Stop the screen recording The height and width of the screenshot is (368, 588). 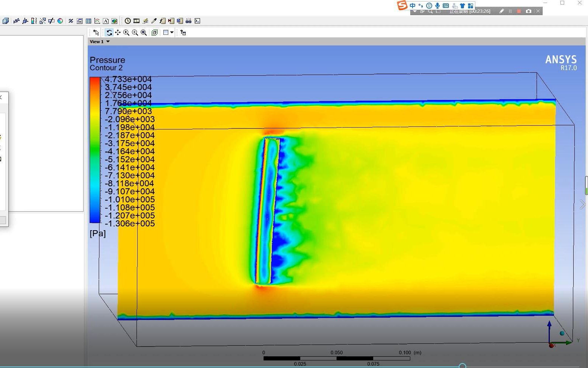[519, 11]
